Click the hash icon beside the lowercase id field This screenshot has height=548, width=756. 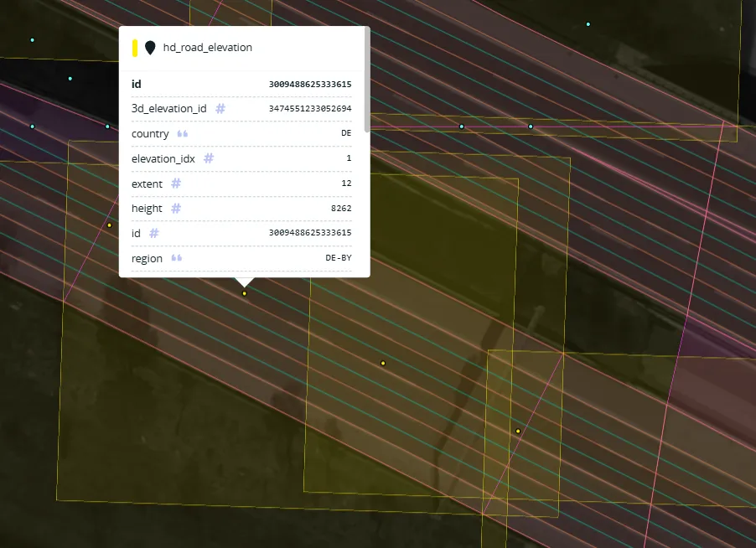pos(154,233)
